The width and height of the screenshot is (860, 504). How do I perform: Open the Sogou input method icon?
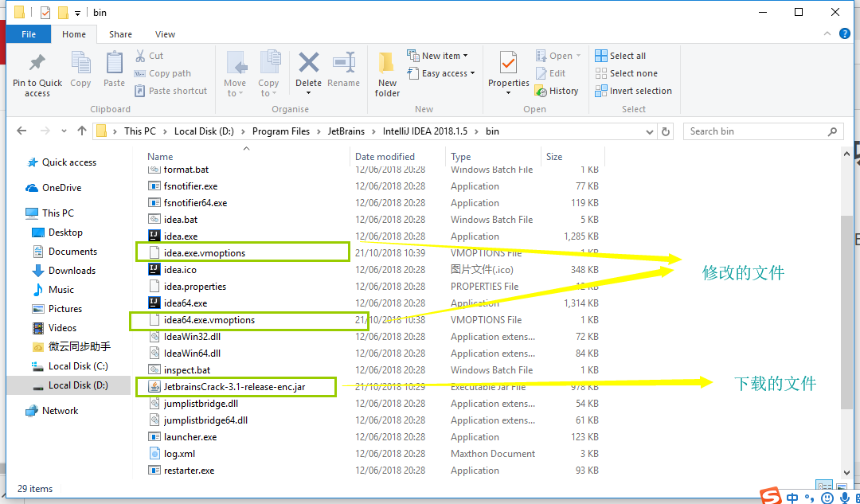[x=771, y=496]
